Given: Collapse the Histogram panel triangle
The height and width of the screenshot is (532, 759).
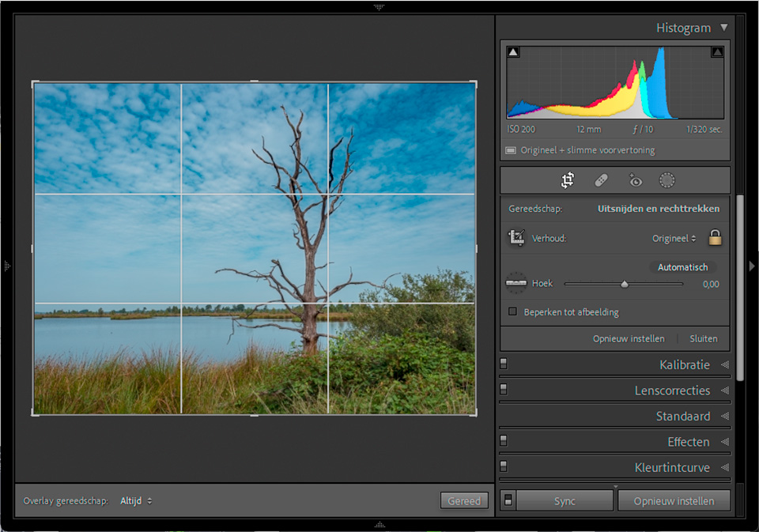Looking at the screenshot, I should tap(724, 28).
